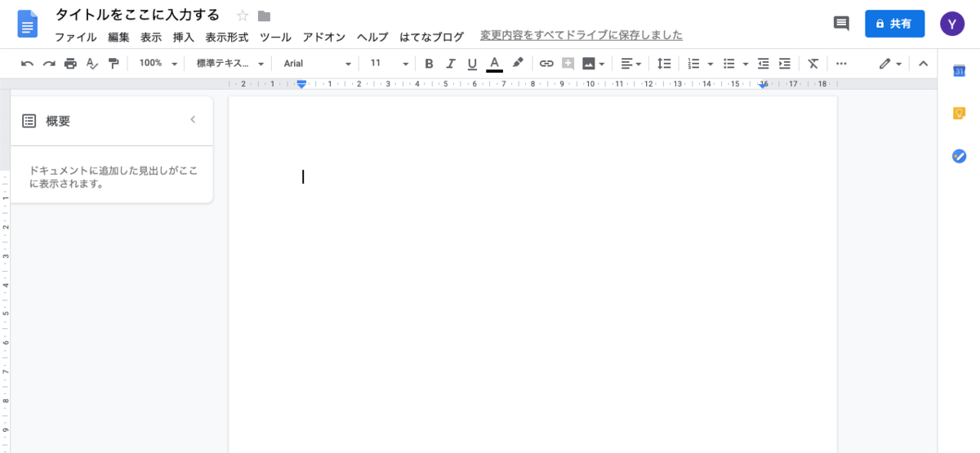
Task: Open Google Keep side panel
Action: click(x=959, y=113)
